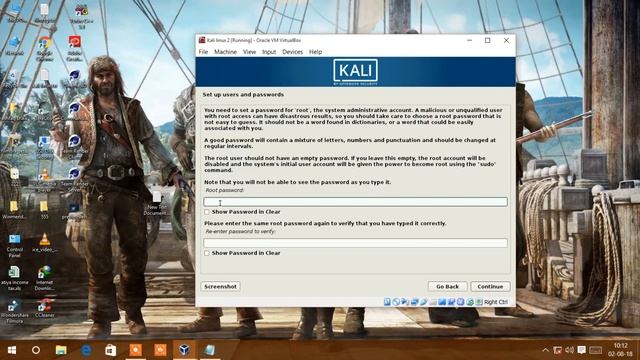Launch Microsoft Edge from the taskbar

pyautogui.click(x=86, y=350)
